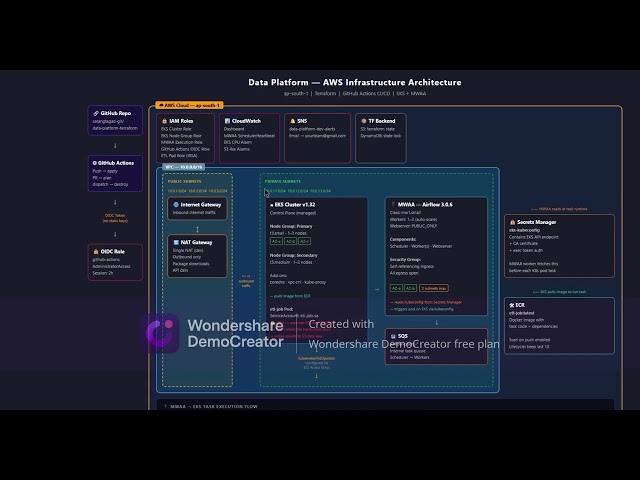The width and height of the screenshot is (640, 480).
Task: Click 'EKS Cluster Role' in IAM Roles
Action: click(176, 129)
